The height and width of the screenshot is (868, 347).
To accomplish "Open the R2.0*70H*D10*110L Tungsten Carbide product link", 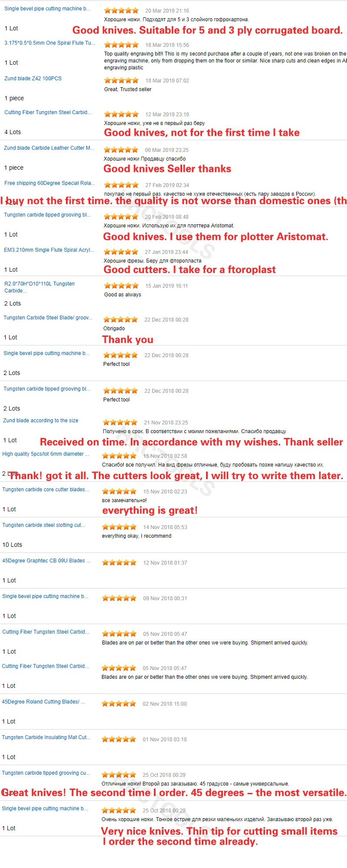I will coord(39,284).
